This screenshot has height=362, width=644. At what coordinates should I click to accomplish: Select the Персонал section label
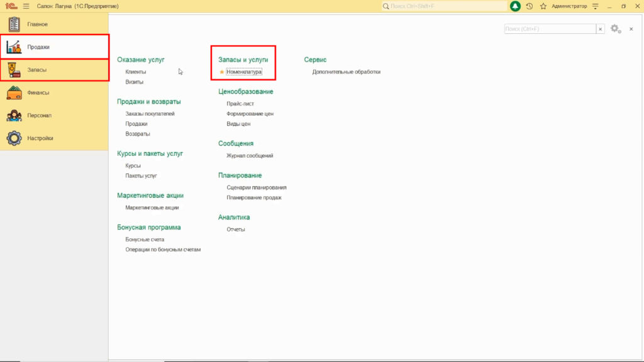(40, 116)
